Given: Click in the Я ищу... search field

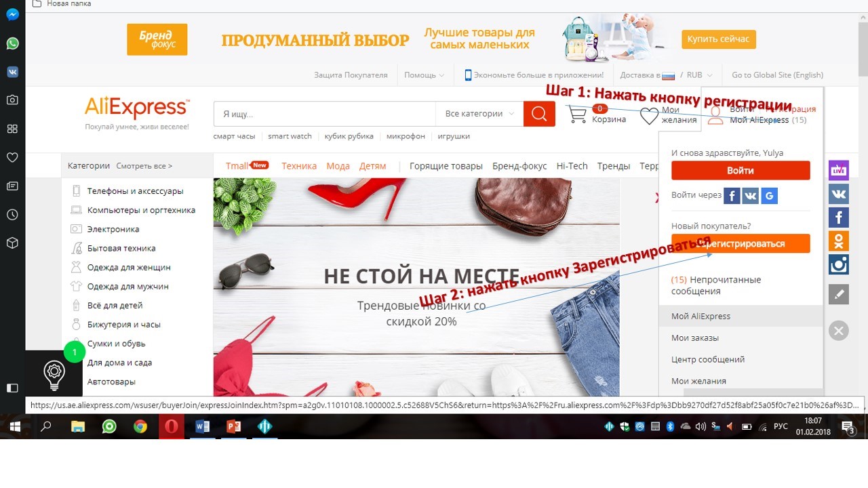Looking at the screenshot, I should 324,114.
